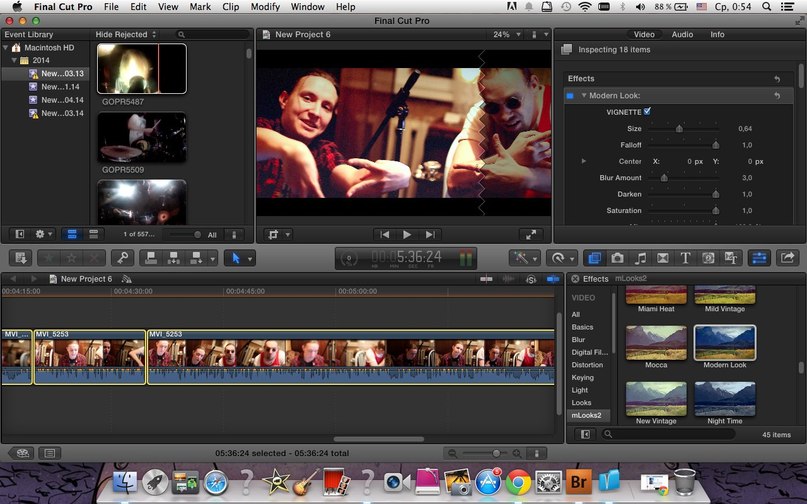Close Effects browser X icon

575,279
